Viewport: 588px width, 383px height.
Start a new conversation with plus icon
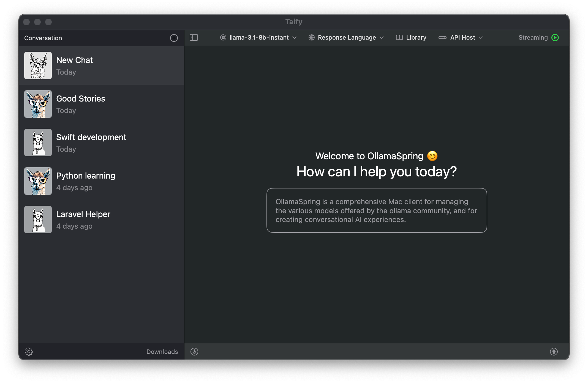174,38
